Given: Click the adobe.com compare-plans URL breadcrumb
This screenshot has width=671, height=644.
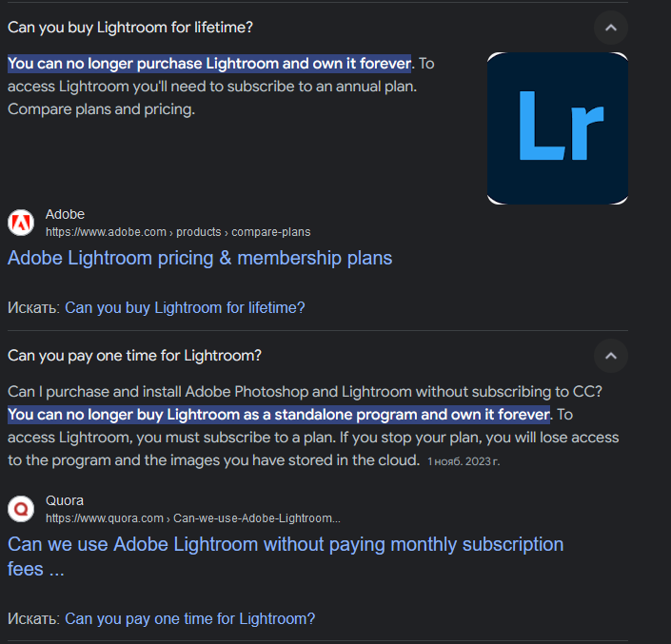Looking at the screenshot, I should (x=178, y=232).
